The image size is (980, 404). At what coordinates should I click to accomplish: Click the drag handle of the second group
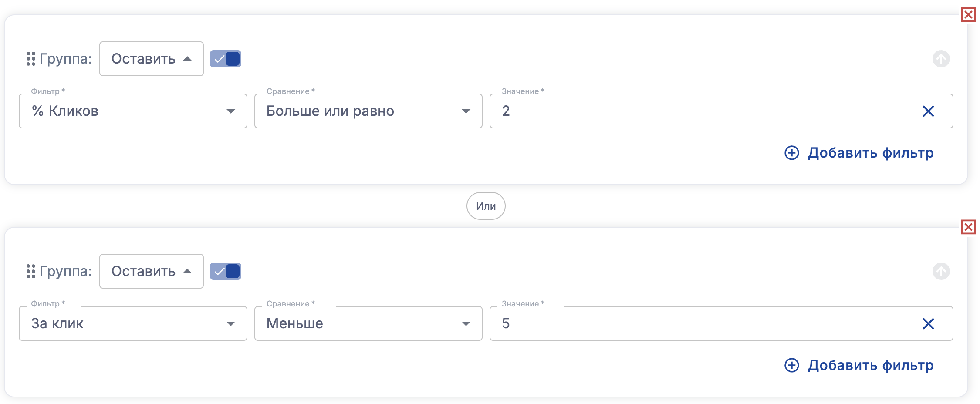30,271
